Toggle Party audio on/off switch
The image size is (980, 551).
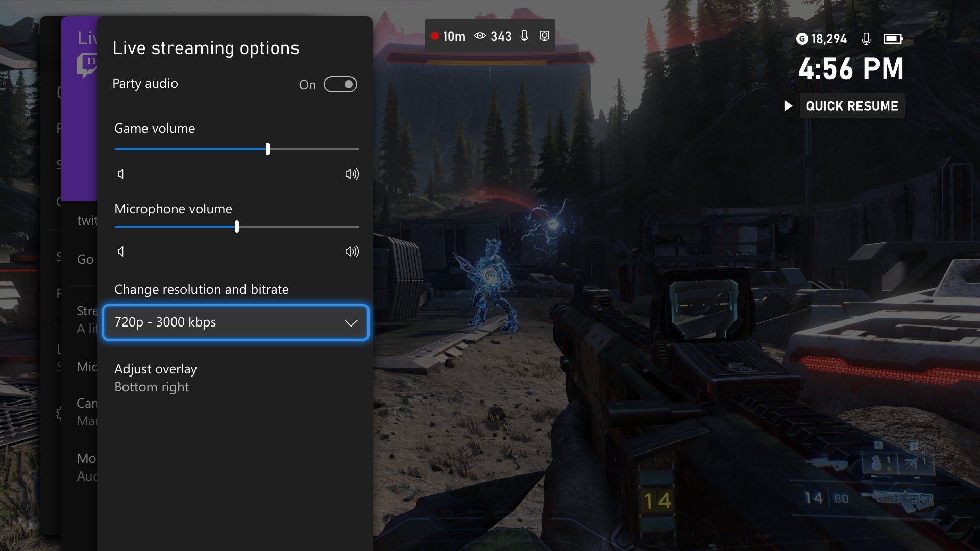click(340, 84)
